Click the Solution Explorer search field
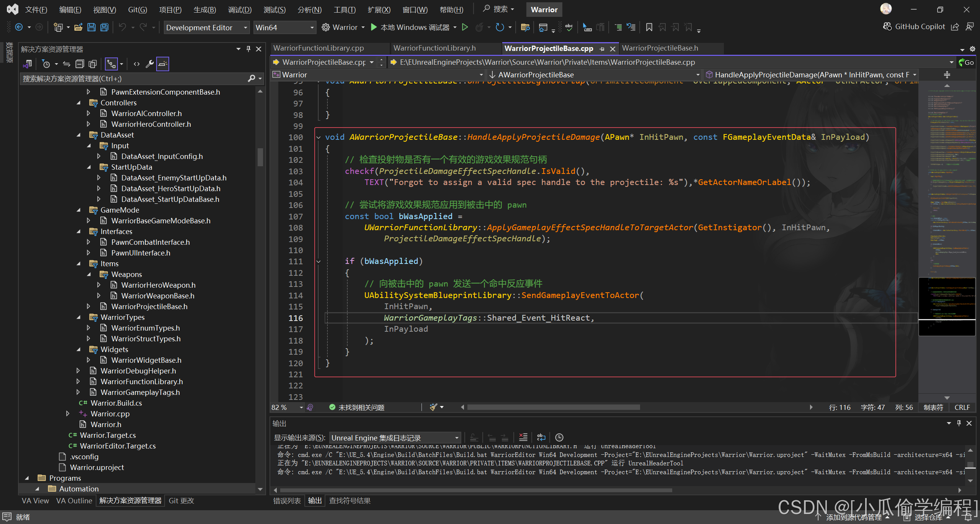Screen dimensions: 980x524 (x=134, y=79)
